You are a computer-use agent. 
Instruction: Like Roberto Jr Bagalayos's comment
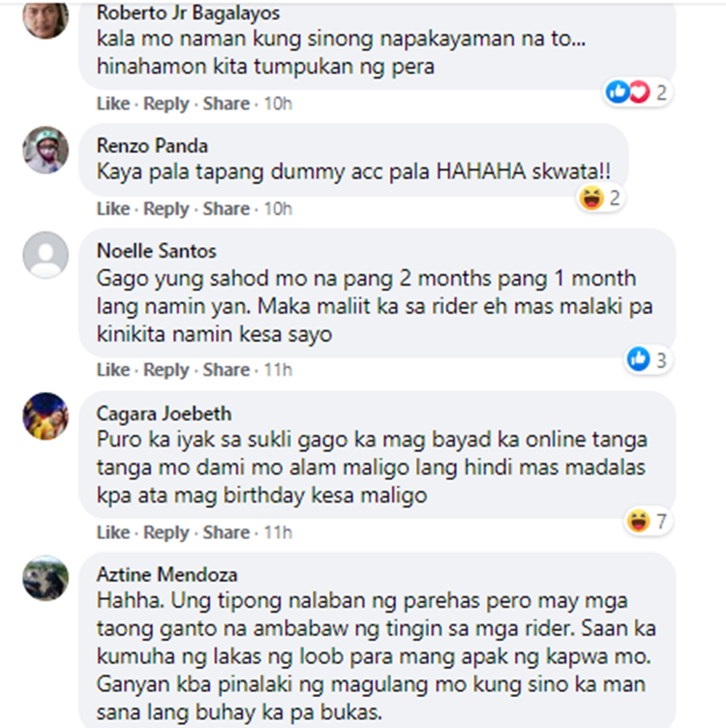[113, 103]
